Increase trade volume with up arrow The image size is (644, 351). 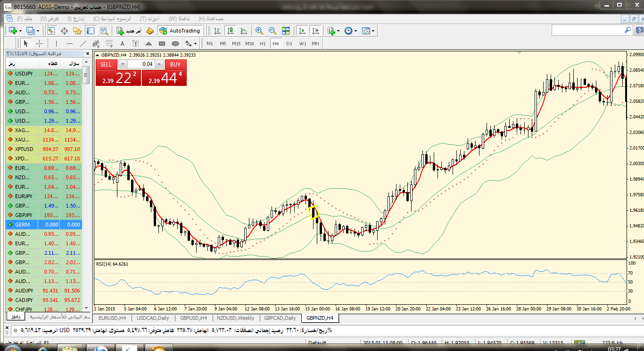tap(159, 64)
